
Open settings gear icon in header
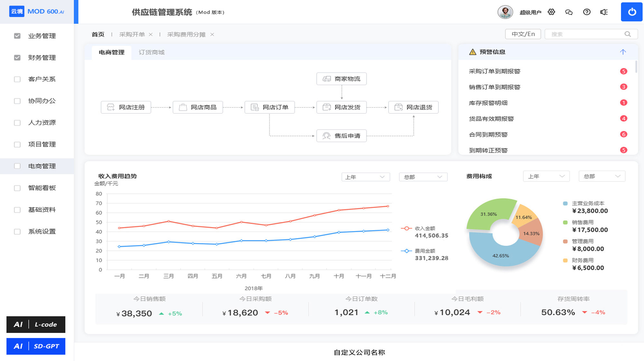551,12
